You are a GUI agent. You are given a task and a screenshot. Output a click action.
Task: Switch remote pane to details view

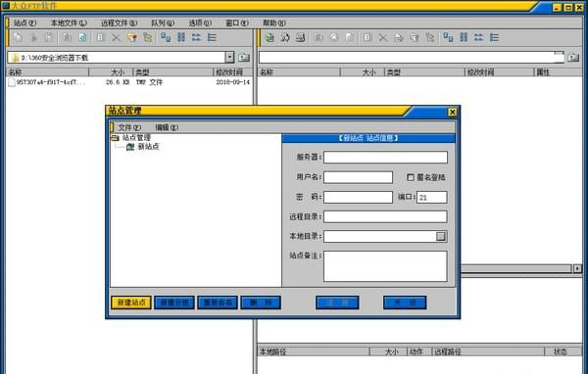click(495, 37)
